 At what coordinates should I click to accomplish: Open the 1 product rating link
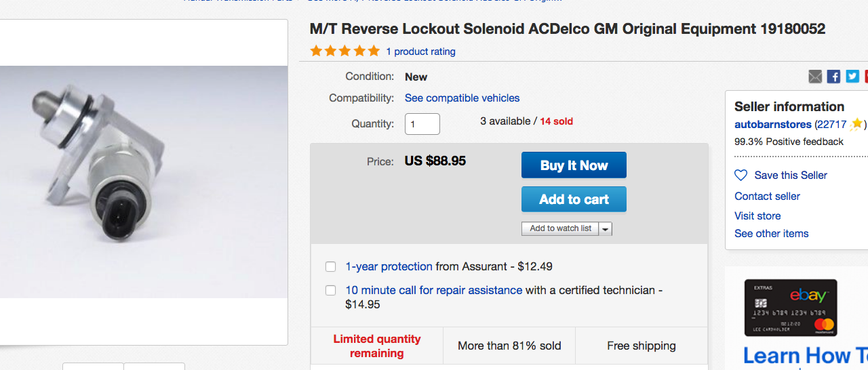[x=420, y=52]
